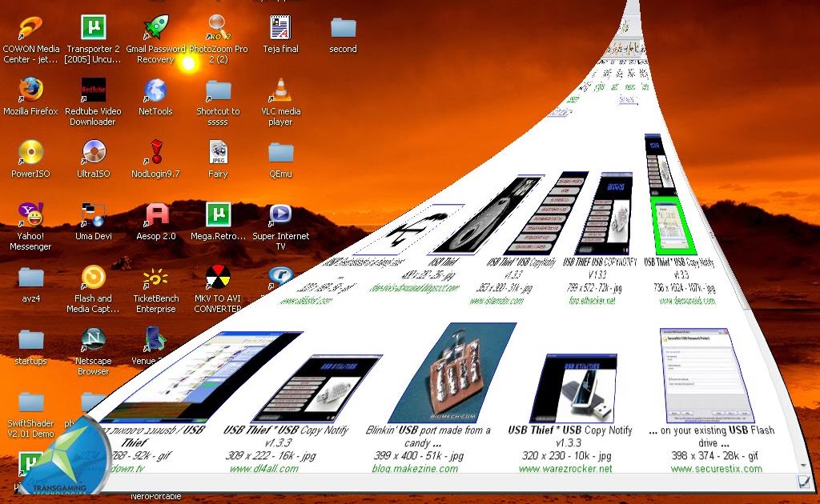This screenshot has height=504, width=820.
Task: Launch the NetTools globe icon
Action: coord(155,90)
